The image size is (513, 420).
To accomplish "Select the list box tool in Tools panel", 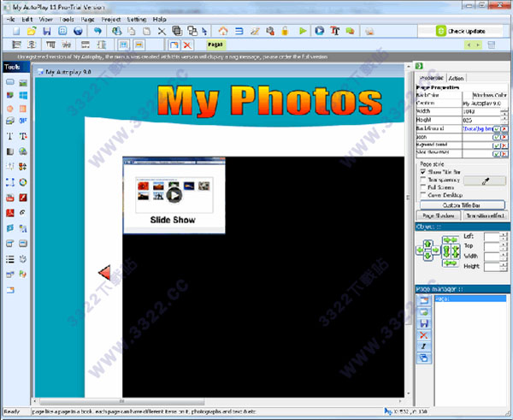I will tap(10, 259).
